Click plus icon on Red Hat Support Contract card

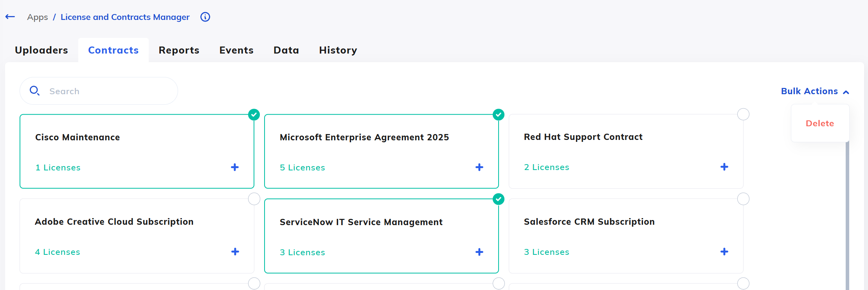coord(724,167)
